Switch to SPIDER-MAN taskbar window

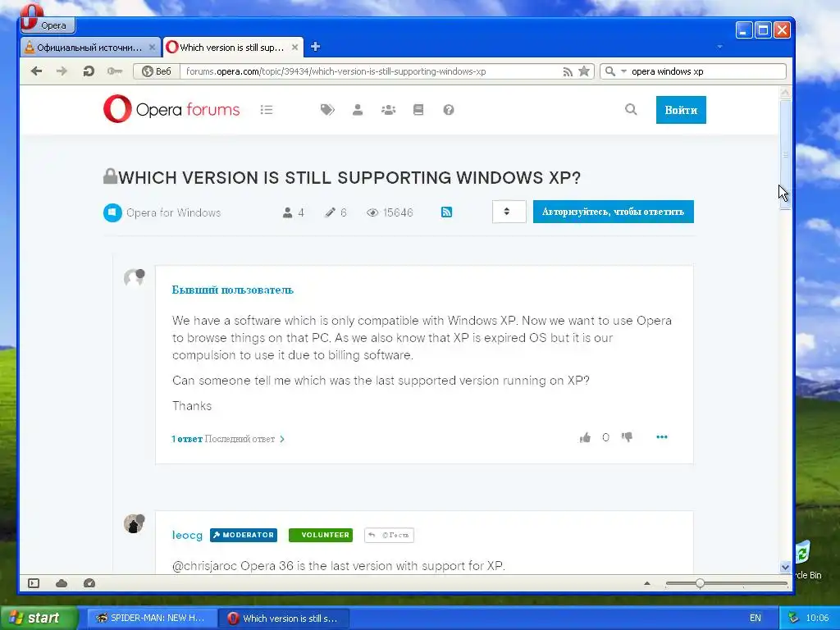click(152, 619)
